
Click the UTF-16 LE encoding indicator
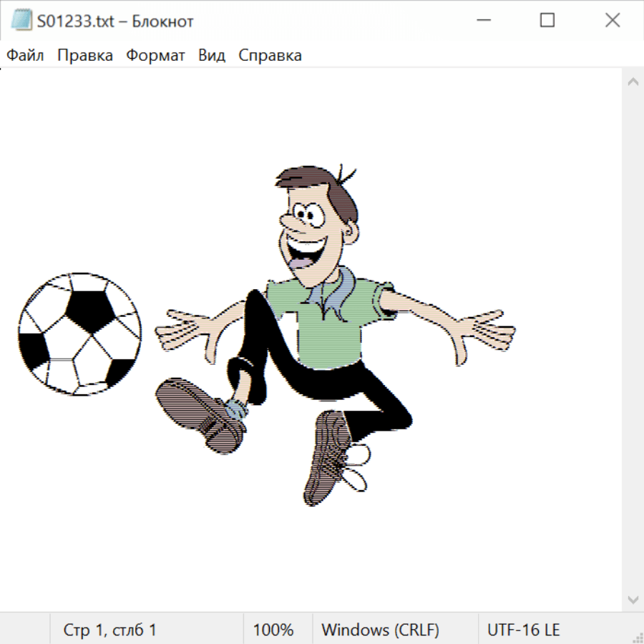coord(523,630)
